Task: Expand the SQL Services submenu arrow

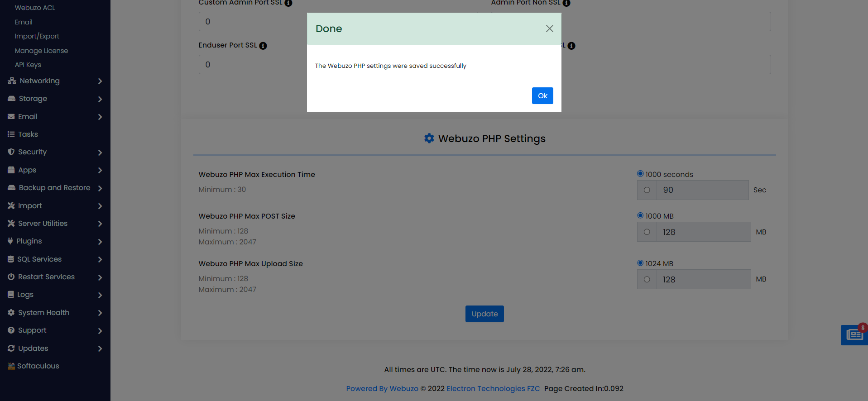Action: [x=100, y=259]
